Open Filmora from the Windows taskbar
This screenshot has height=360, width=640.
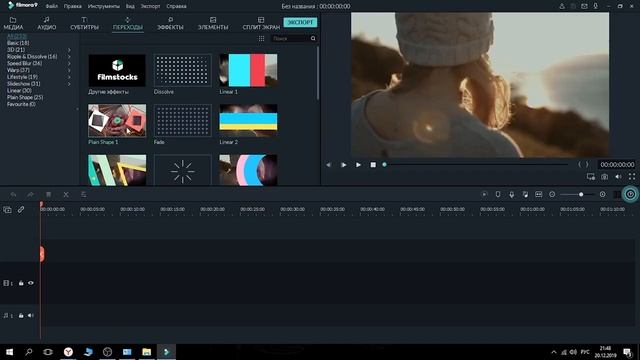[167, 351]
